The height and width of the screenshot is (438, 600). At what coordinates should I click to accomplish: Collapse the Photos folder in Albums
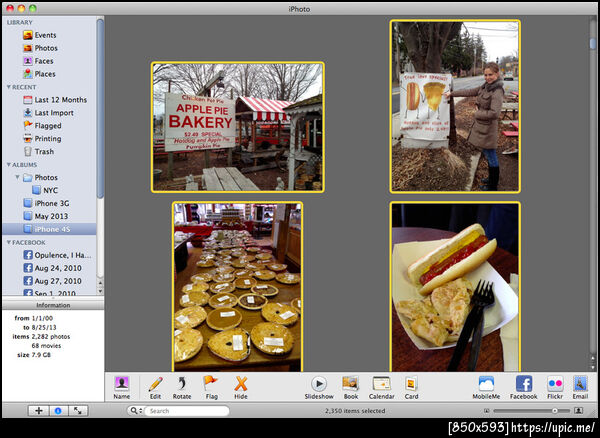[17, 177]
